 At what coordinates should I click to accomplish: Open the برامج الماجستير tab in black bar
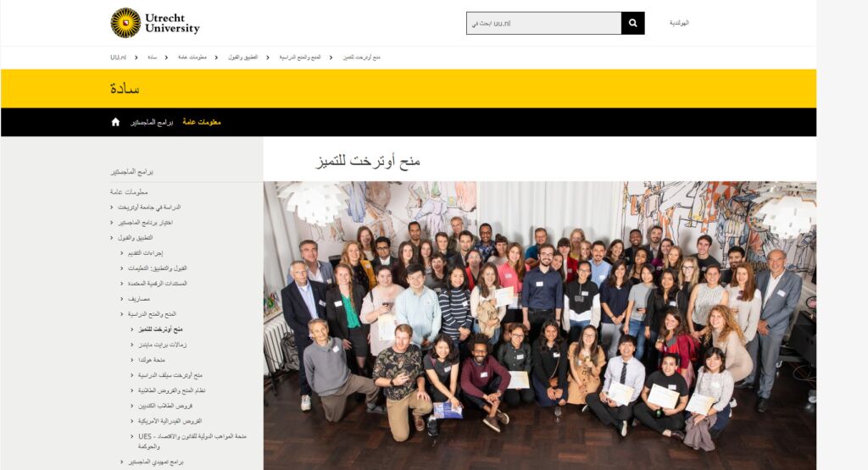(152, 122)
